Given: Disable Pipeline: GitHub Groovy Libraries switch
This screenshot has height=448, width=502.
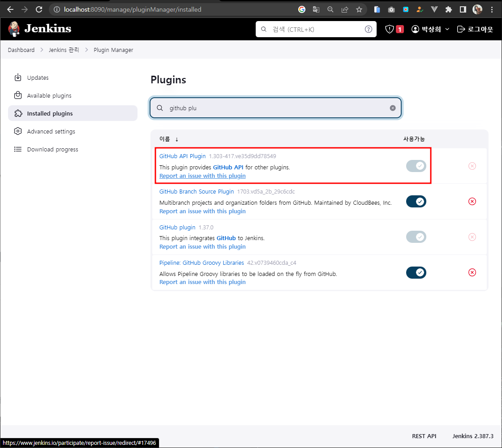Looking at the screenshot, I should tap(416, 272).
